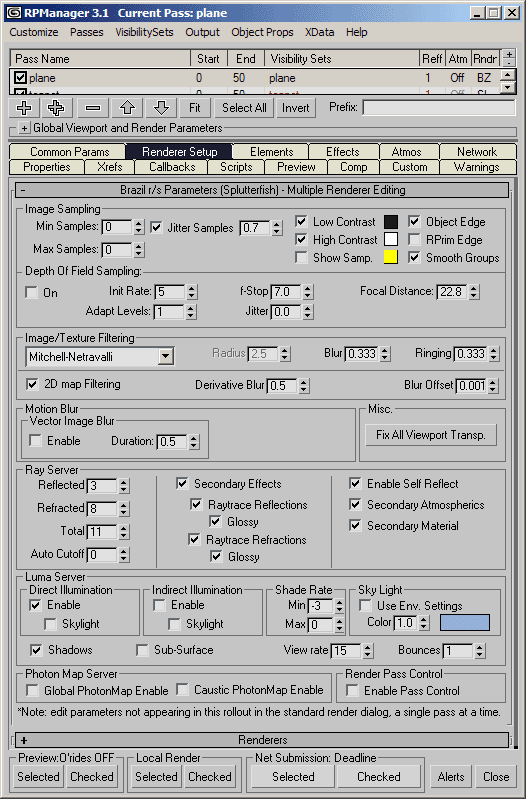Turn on Depth Of Field On checkbox

tap(31, 292)
